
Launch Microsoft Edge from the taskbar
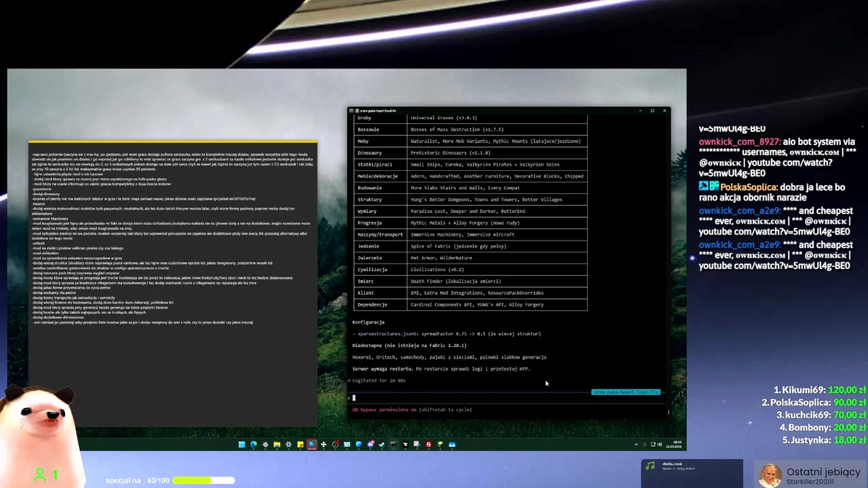click(254, 445)
